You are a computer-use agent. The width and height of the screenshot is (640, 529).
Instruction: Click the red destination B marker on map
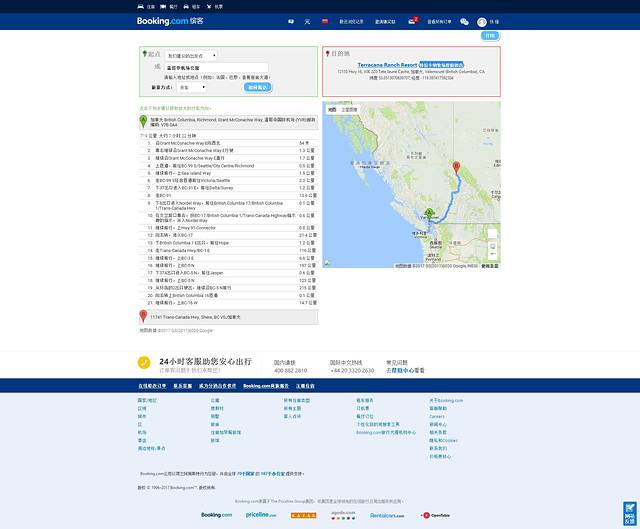[x=456, y=167]
